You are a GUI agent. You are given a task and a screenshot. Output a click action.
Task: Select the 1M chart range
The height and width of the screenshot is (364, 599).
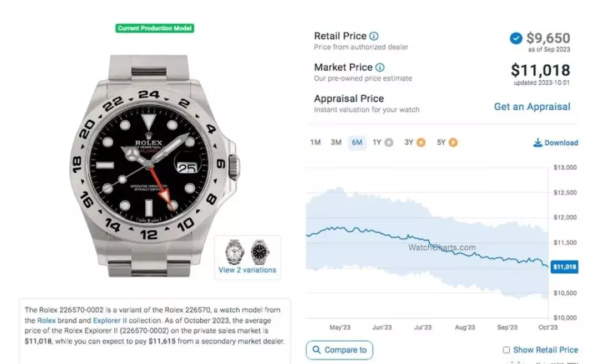tap(316, 143)
